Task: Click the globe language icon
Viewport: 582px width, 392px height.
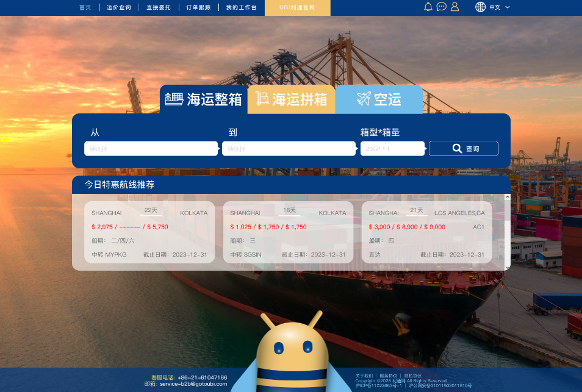Action: pos(479,7)
